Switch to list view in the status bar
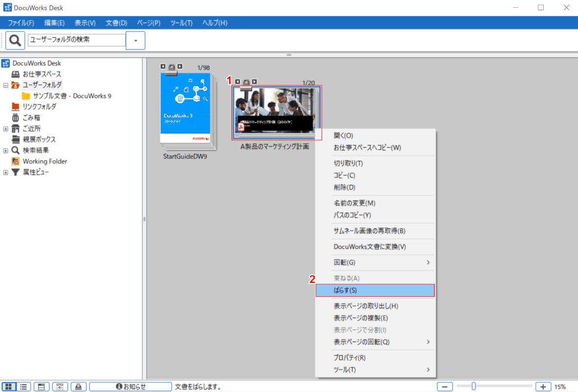 coord(23,387)
